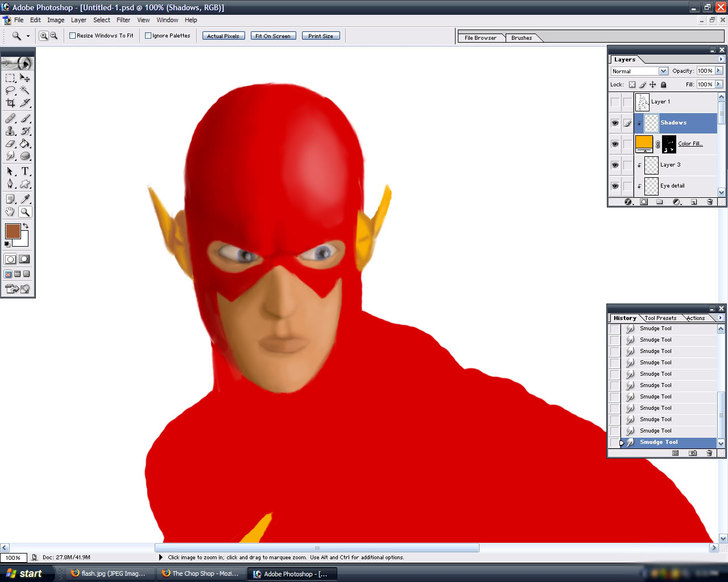Create a new layer set folder

pyautogui.click(x=660, y=202)
